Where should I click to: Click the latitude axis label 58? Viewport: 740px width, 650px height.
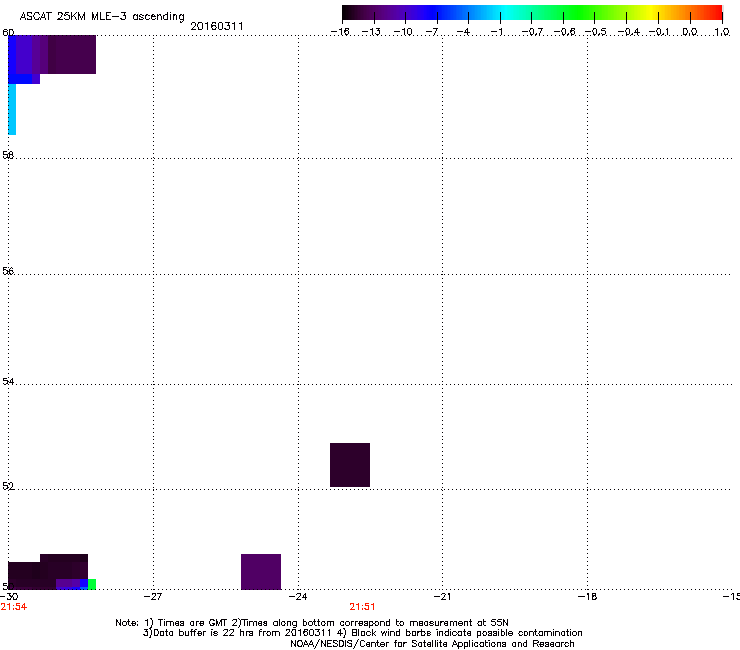click(8, 155)
